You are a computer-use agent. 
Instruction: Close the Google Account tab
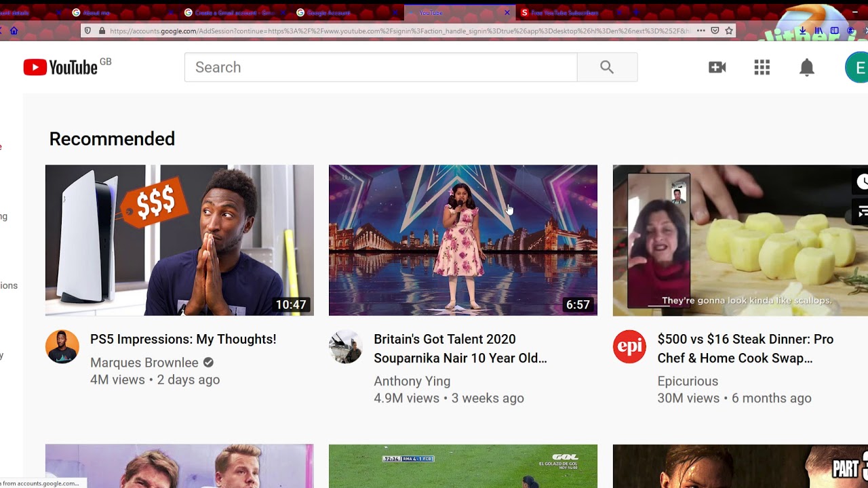(395, 12)
